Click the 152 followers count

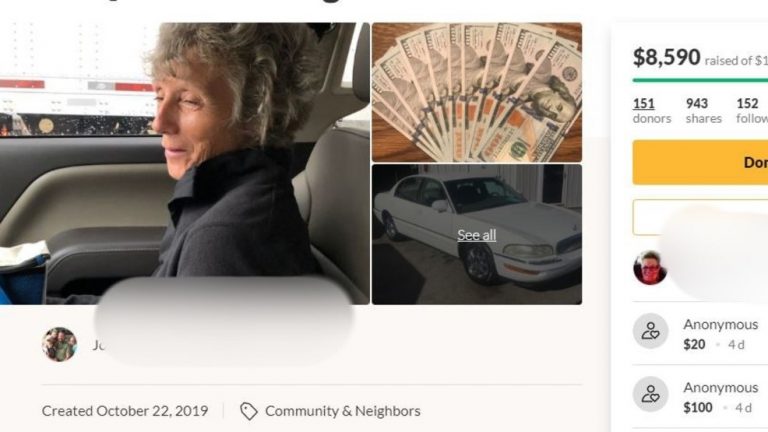click(x=752, y=111)
